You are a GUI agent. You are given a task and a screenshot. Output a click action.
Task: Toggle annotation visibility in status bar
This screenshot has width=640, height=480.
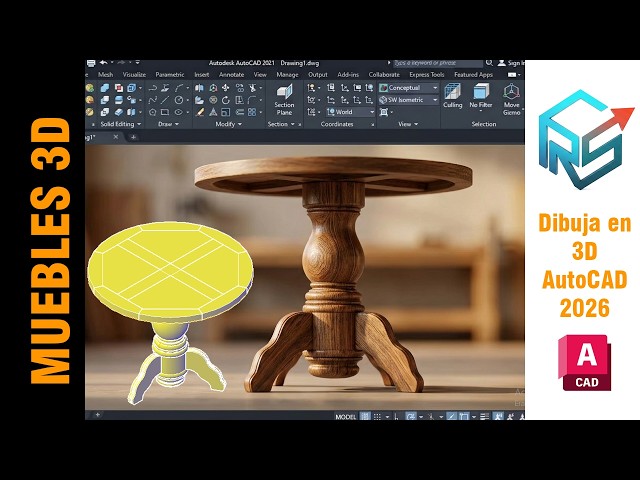point(498,416)
